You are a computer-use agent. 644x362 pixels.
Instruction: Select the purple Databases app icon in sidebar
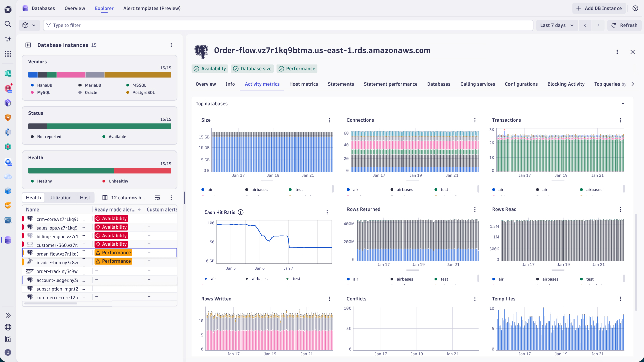coord(8,240)
